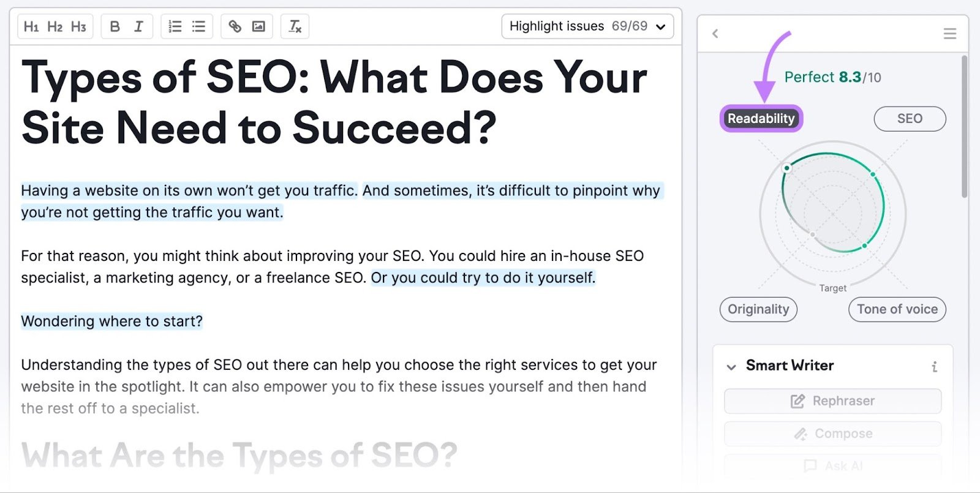This screenshot has height=493, width=980.
Task: Open the panel hamburger menu
Action: click(949, 34)
